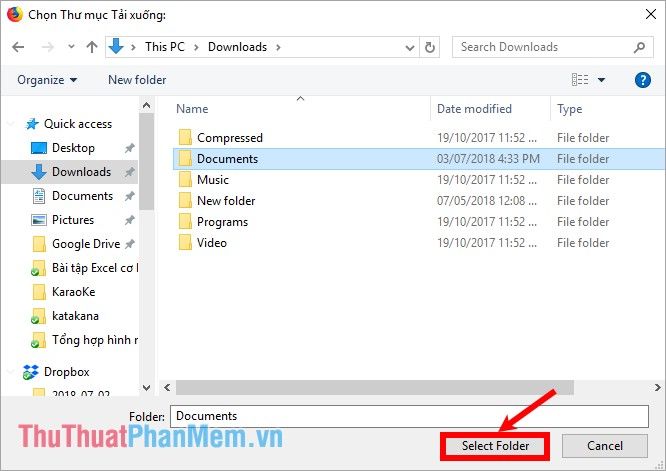Viewport: 666px width, 471px height.
Task: Go back using the Back arrow
Action: tap(18, 47)
